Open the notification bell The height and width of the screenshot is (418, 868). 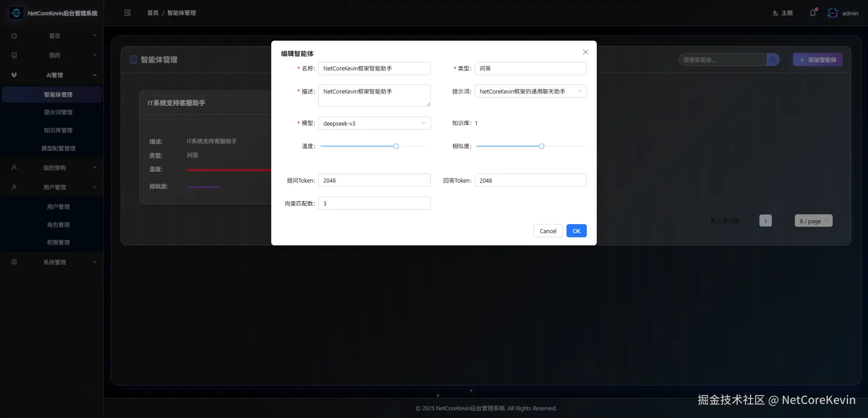click(x=812, y=13)
